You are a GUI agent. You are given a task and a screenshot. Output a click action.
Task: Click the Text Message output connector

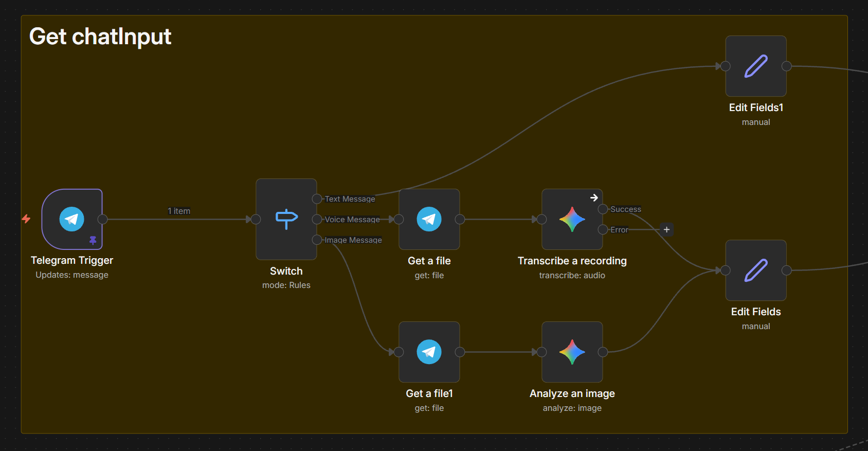pyautogui.click(x=317, y=199)
